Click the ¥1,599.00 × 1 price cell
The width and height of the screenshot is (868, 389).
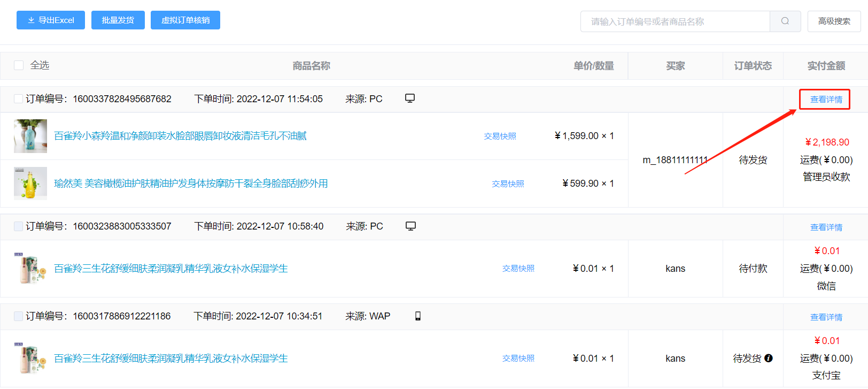(x=584, y=136)
